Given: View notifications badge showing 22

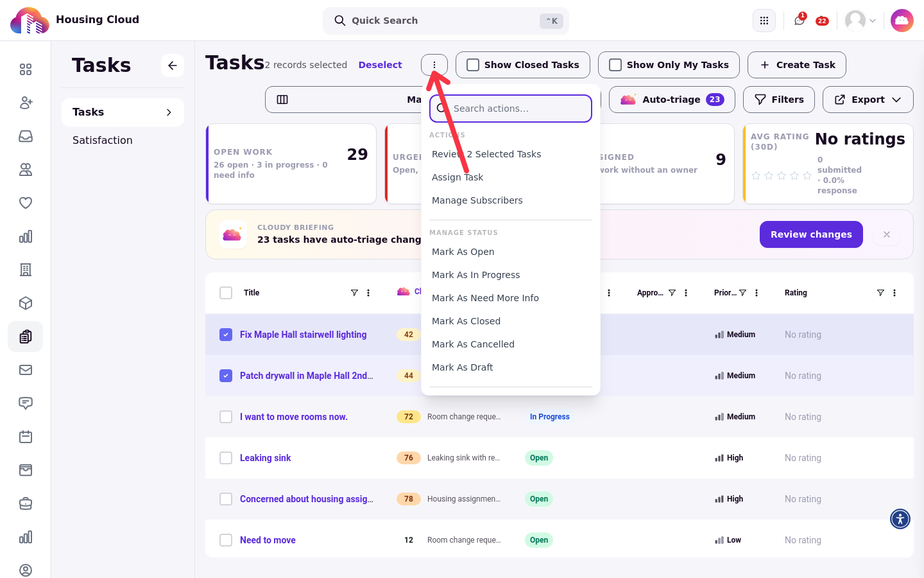Looking at the screenshot, I should [822, 21].
